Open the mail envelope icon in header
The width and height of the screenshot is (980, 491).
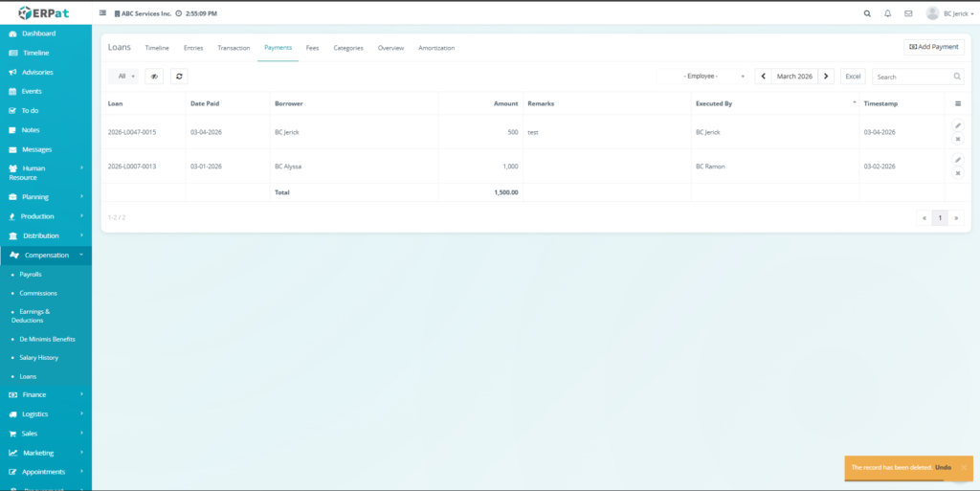pyautogui.click(x=908, y=14)
